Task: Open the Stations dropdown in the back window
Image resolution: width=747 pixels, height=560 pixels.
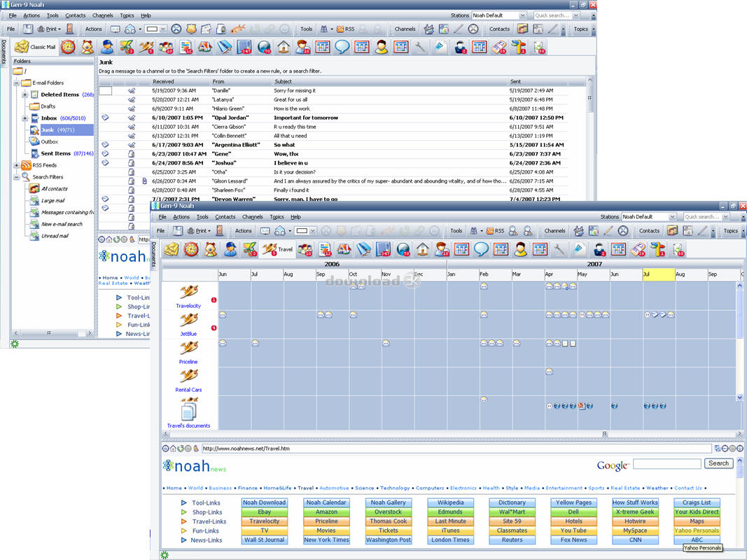Action: 522,15
